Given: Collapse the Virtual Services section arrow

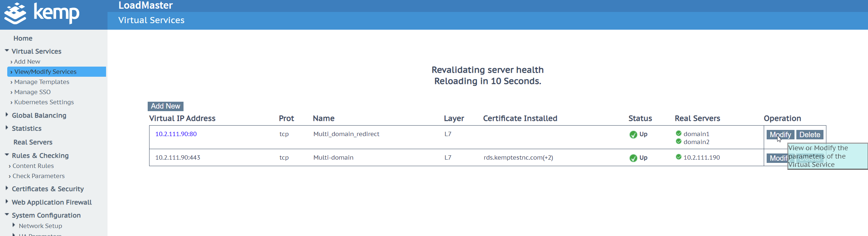Looking at the screenshot, I should click(7, 51).
